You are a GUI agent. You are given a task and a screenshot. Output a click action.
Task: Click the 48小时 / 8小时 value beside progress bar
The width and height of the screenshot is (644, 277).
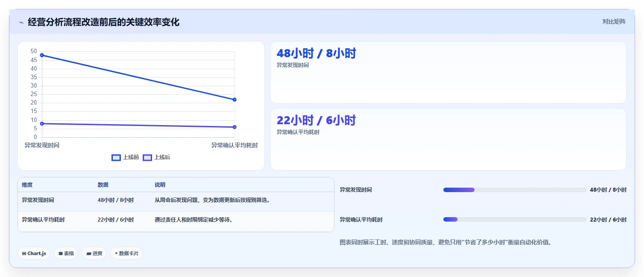click(x=608, y=190)
